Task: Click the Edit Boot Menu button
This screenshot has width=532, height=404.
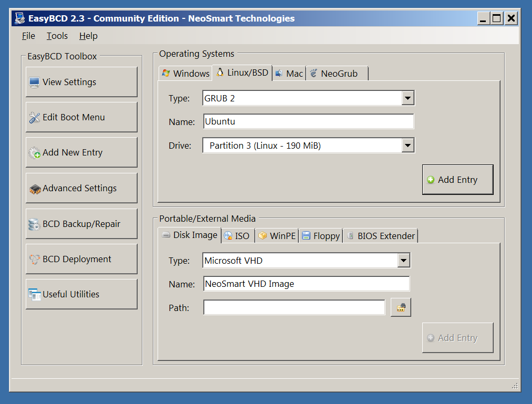Action: (81, 117)
